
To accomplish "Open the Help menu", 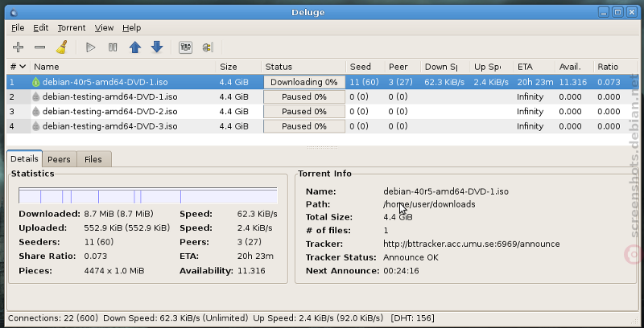I will pyautogui.click(x=131, y=28).
